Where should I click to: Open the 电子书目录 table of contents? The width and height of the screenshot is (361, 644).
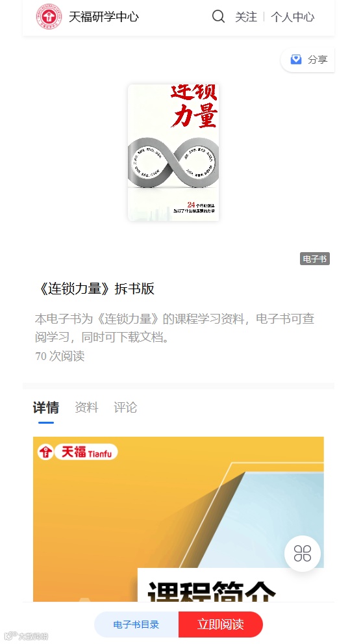(x=136, y=625)
